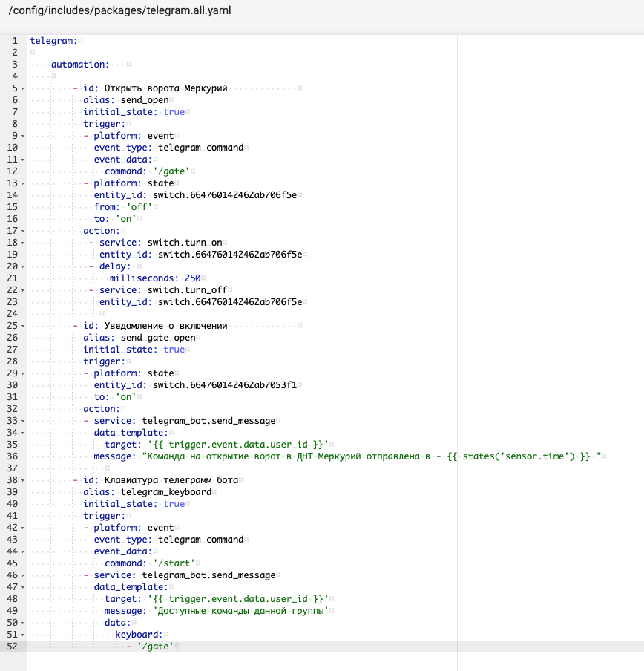The width and height of the screenshot is (644, 671).
Task: Click line number 52 in the gutter
Action: 12,647
